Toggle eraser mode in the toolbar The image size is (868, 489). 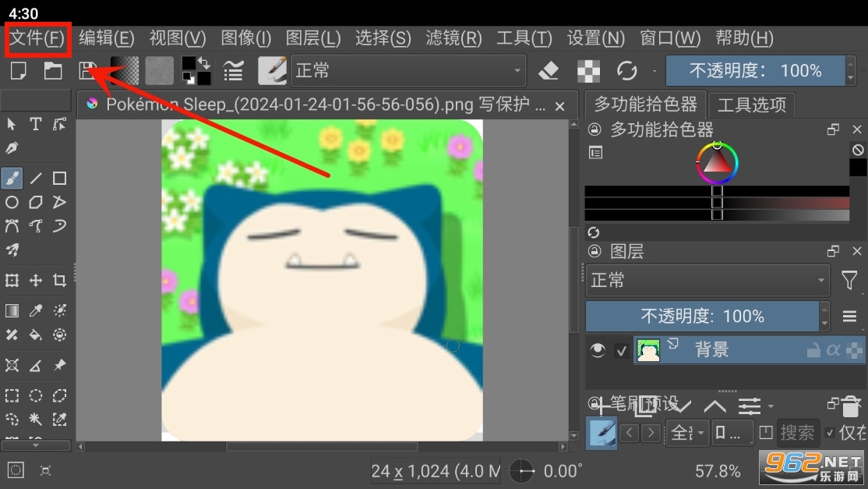coord(549,71)
